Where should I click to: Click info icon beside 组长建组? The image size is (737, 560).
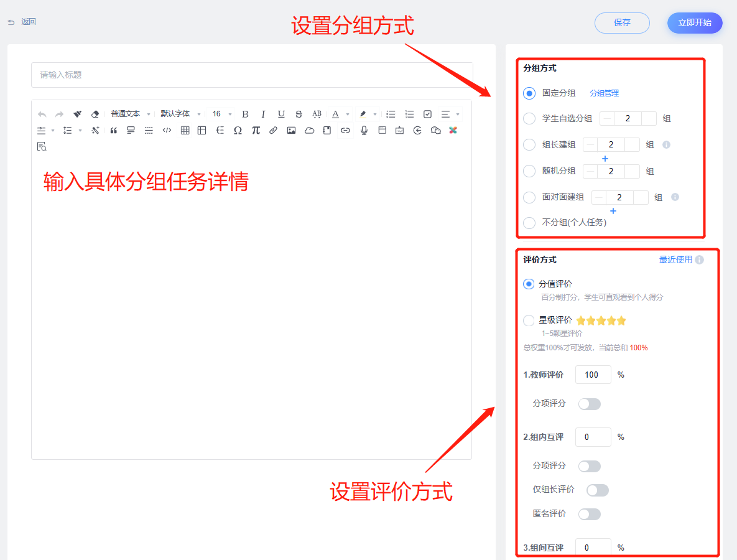[x=667, y=144]
